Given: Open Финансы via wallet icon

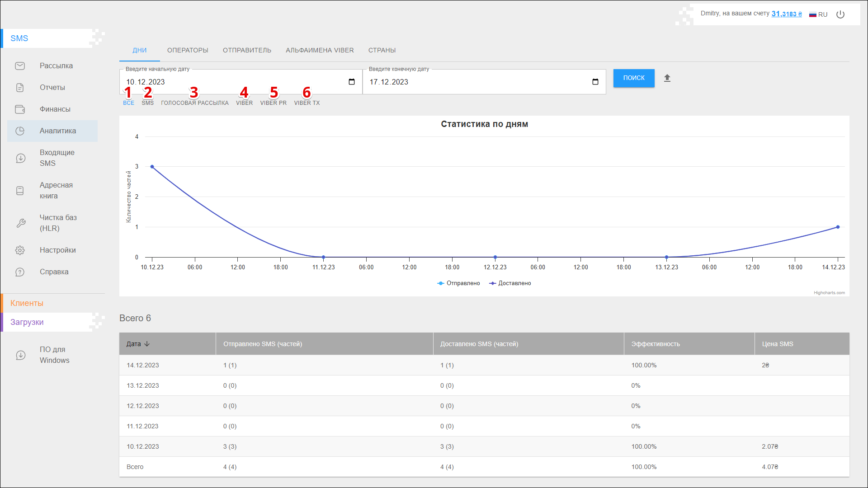Looking at the screenshot, I should (x=20, y=109).
